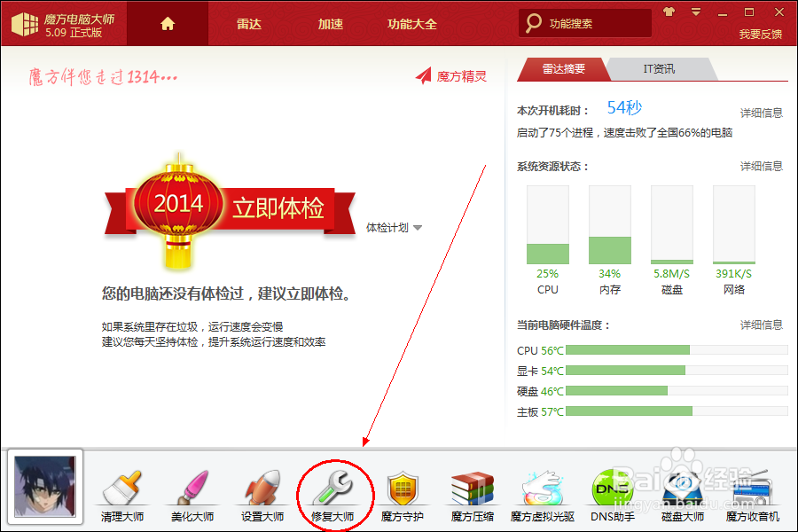
Task: Maximize the 魔方电脑大师 window
Action: pos(749,12)
